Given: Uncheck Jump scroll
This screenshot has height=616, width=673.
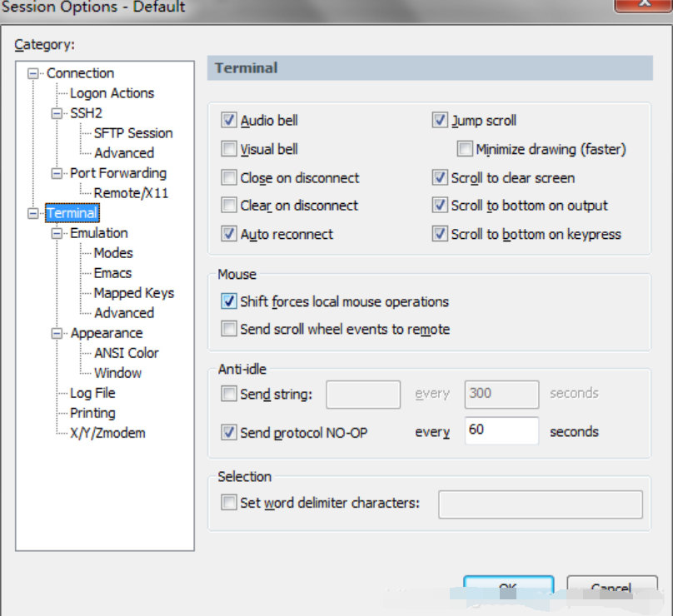Looking at the screenshot, I should [440, 120].
